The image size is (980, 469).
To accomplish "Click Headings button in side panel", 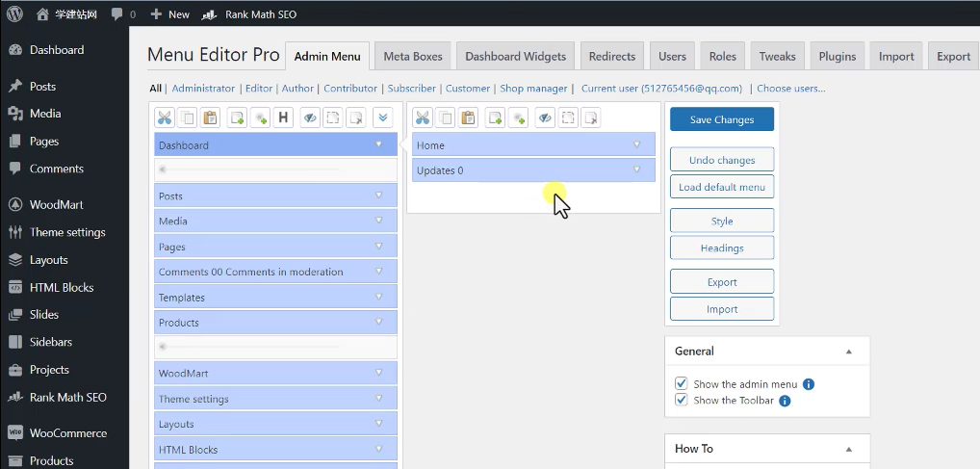I will (722, 248).
